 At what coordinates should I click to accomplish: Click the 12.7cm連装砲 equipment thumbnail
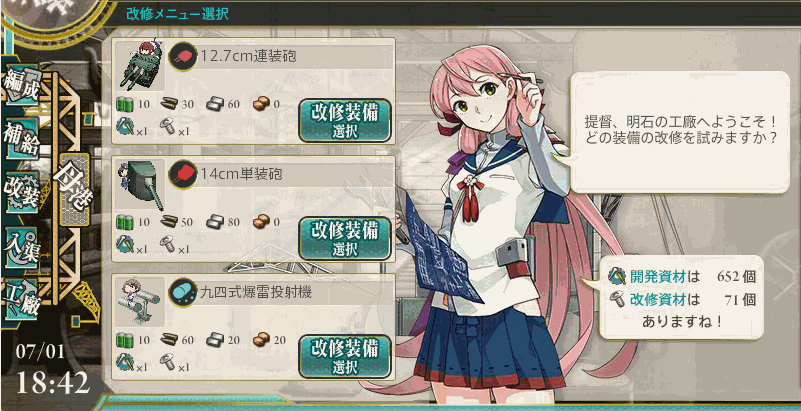click(140, 66)
